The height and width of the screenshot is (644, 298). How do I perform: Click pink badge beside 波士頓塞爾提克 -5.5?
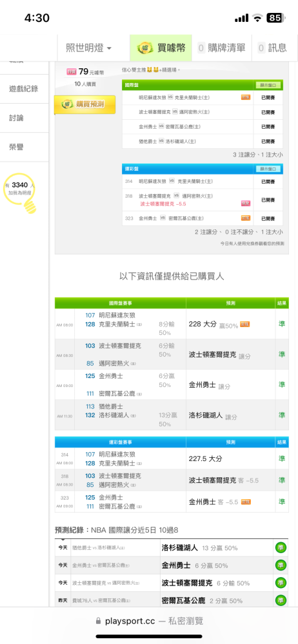coord(246,204)
